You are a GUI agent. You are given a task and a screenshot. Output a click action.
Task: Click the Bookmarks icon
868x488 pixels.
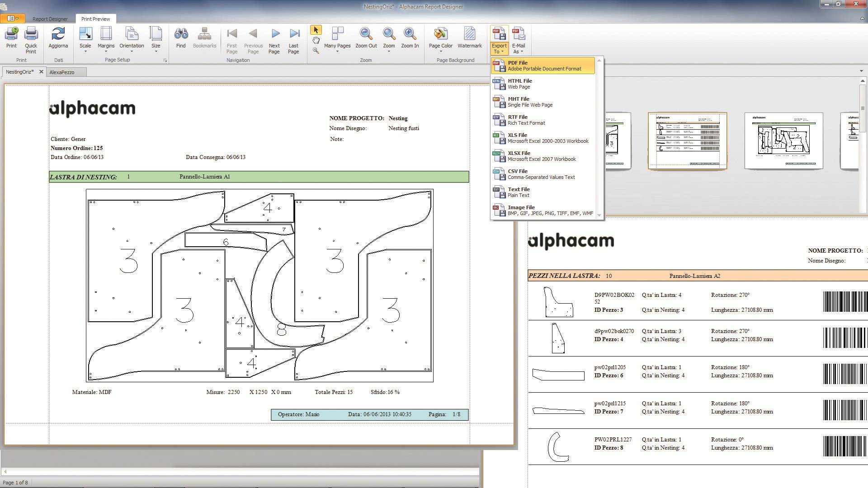[x=204, y=38]
